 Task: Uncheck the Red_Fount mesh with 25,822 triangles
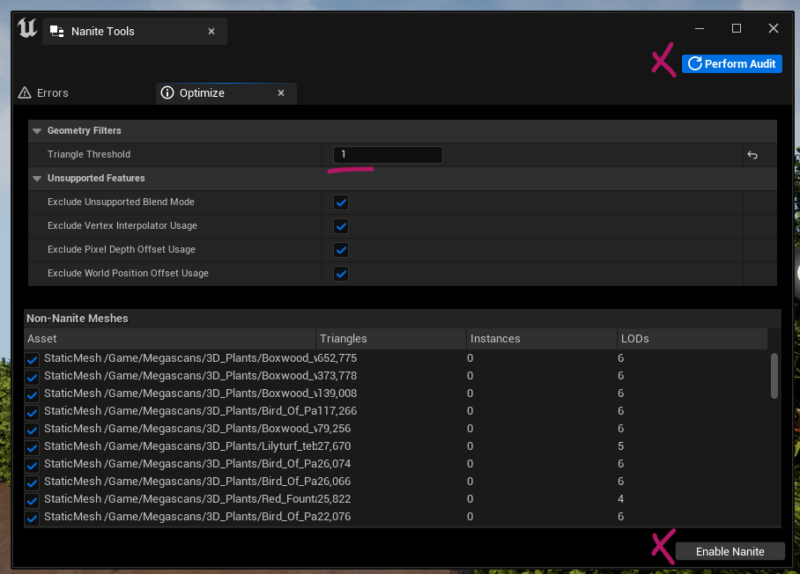(x=32, y=500)
